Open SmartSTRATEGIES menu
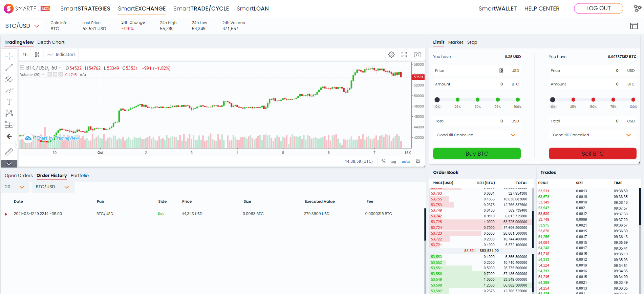This screenshot has width=644, height=294. [x=85, y=8]
